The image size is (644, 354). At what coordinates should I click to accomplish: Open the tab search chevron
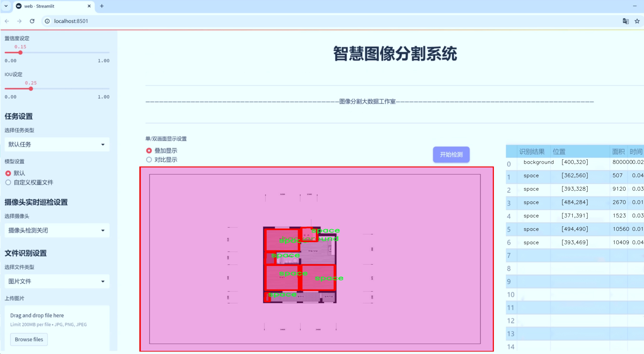[x=6, y=6]
